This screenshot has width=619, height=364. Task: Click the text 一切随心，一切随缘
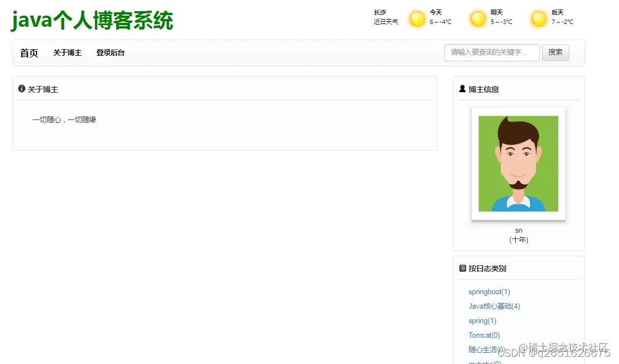coord(64,119)
